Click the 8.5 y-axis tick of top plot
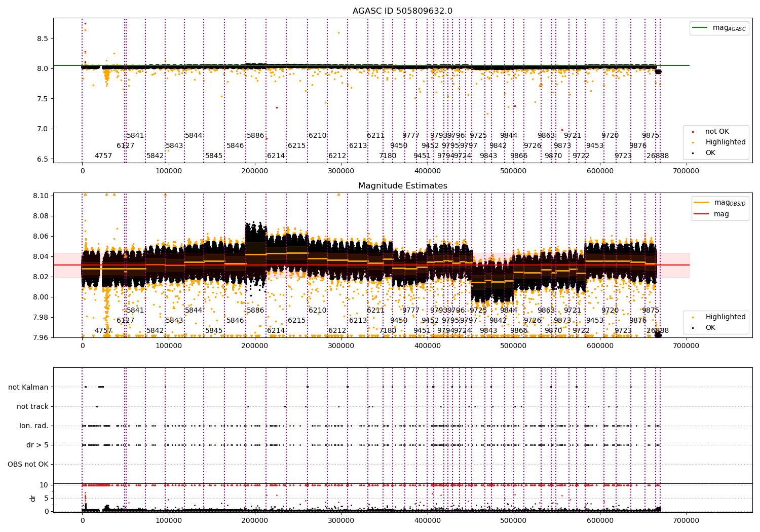Image resolution: width=760 pixels, height=532 pixels. 42,39
